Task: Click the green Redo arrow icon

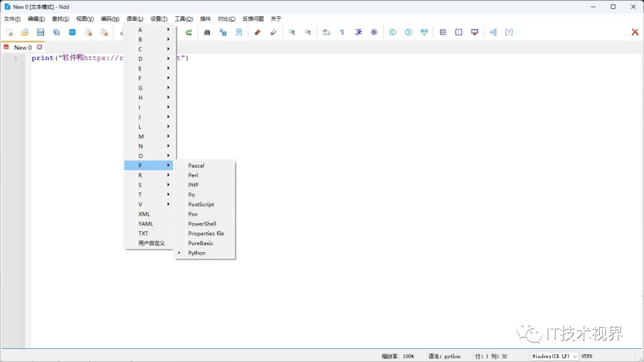Action: pyautogui.click(x=188, y=32)
